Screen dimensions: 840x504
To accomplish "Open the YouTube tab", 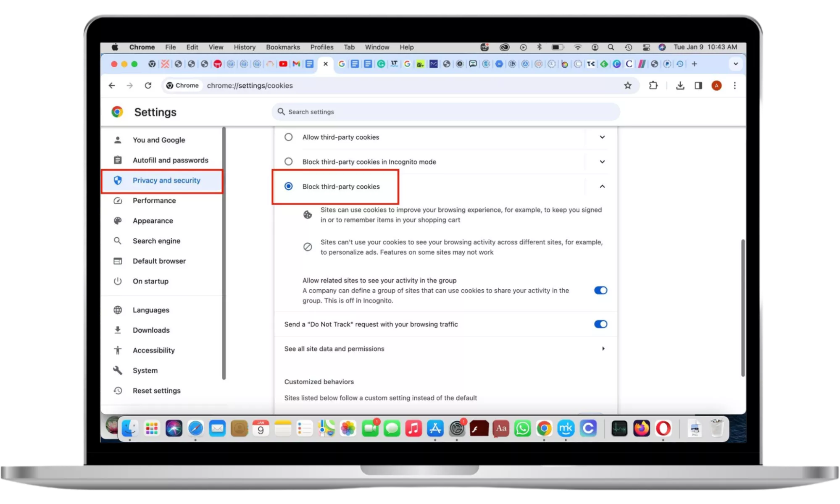I will click(x=283, y=64).
